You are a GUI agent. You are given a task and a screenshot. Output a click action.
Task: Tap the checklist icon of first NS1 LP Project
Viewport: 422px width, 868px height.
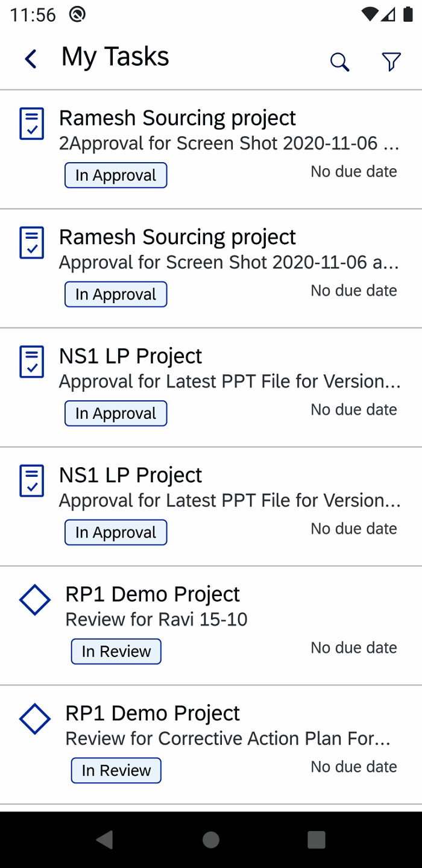(32, 362)
